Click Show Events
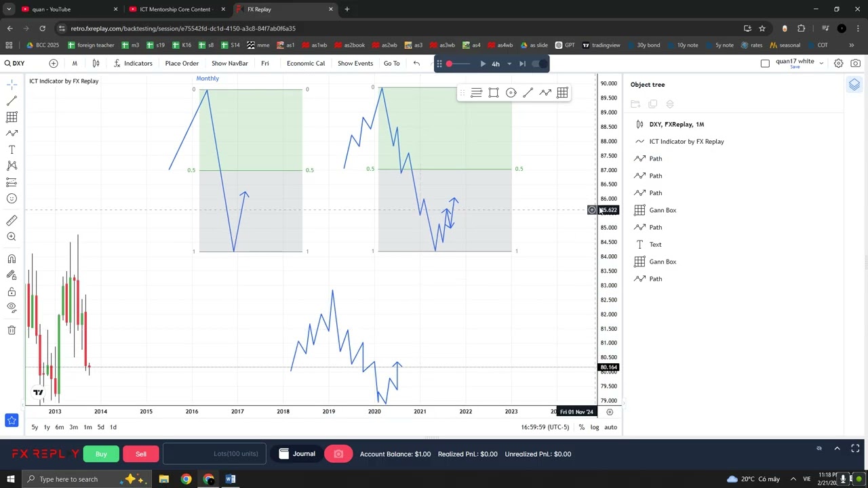868x488 pixels. pos(355,63)
